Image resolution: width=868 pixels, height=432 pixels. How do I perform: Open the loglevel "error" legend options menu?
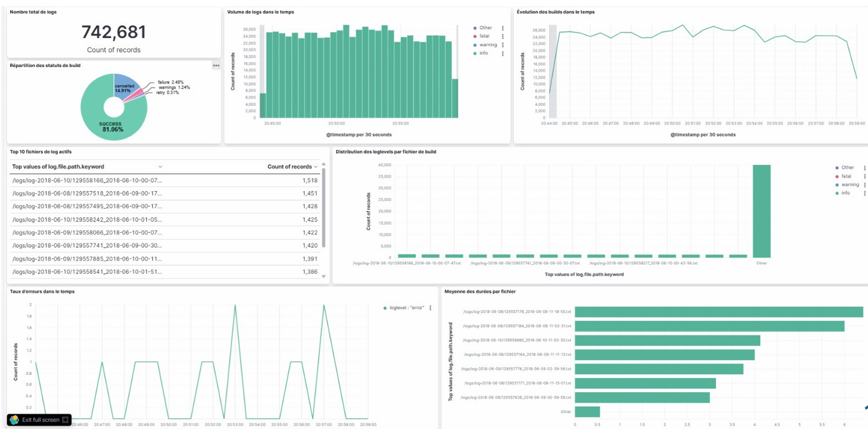point(430,308)
